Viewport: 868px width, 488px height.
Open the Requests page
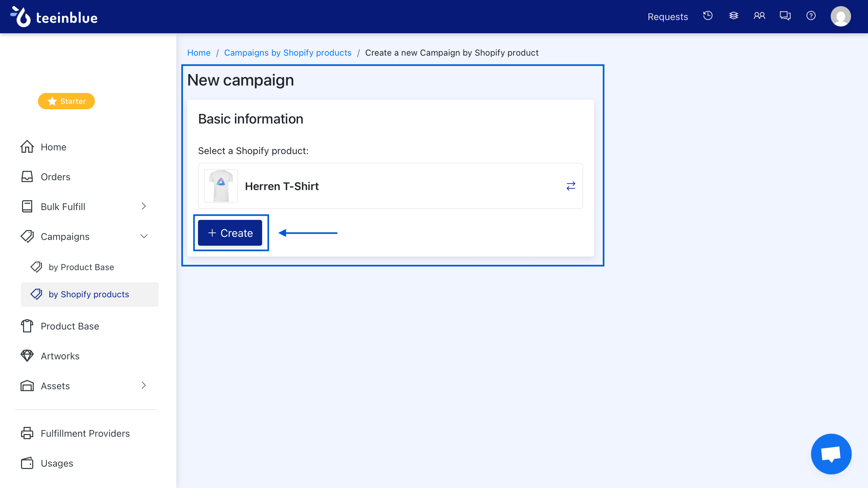coord(668,17)
